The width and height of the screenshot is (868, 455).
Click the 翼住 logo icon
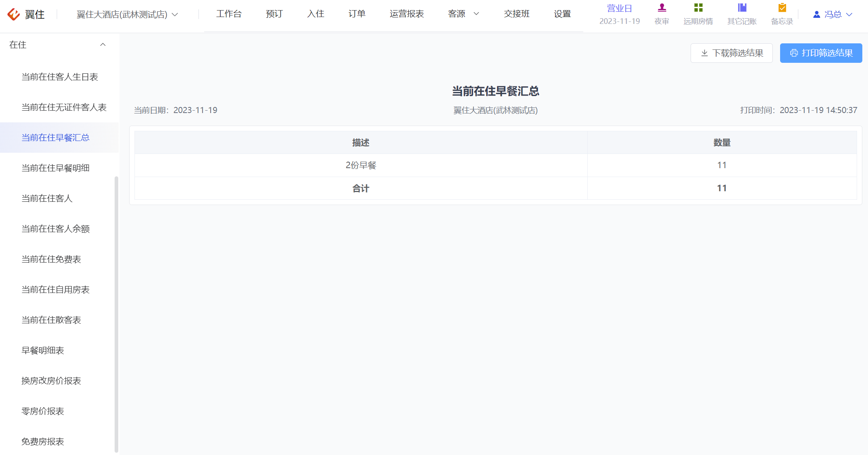13,15
